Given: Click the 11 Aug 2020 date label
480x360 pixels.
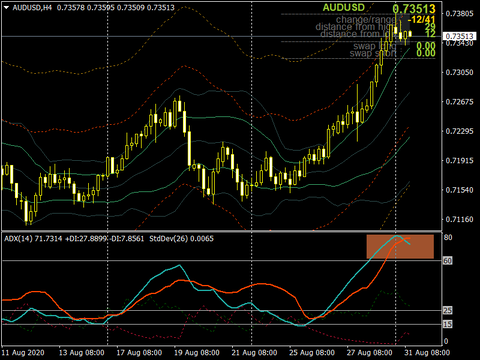Looking at the screenshot, I should coord(23,353).
